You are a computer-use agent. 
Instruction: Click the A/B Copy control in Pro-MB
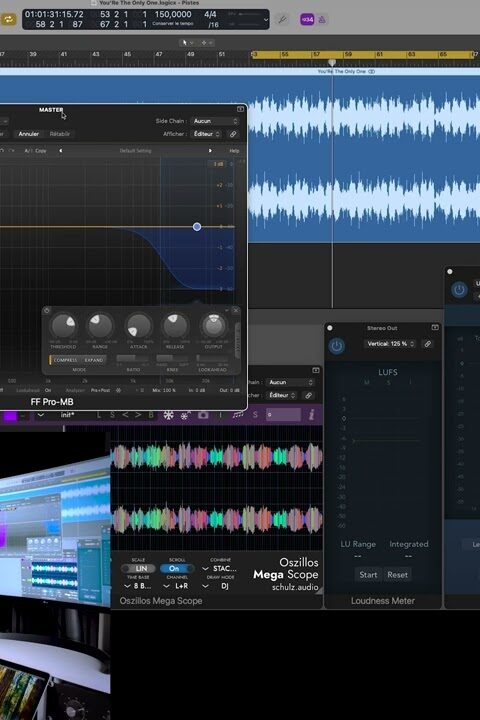35,151
